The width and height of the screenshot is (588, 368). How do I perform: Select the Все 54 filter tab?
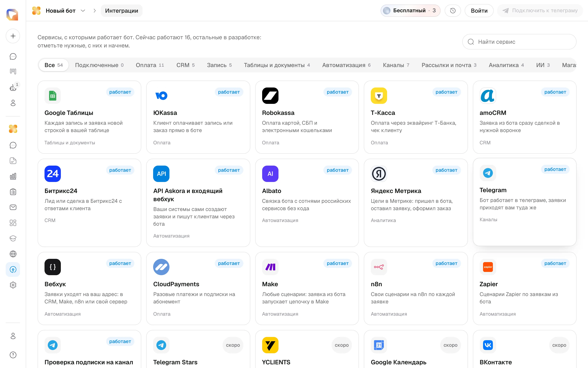coord(54,65)
